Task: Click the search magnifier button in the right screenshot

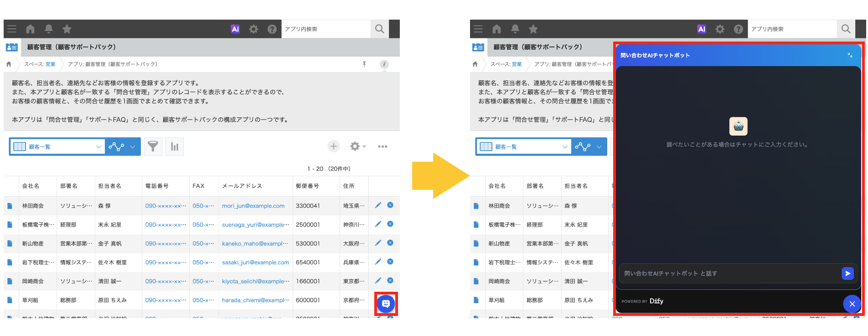Action: point(846,29)
